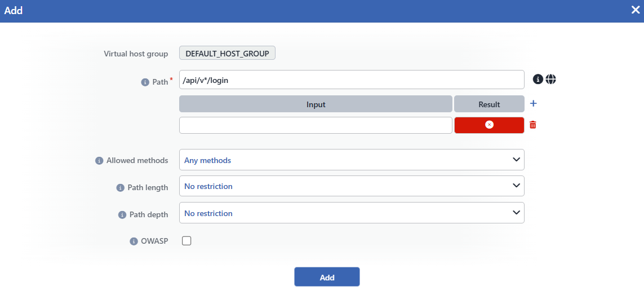Click the info icon next to Path label
Screen dimensions: 644x290
pos(145,82)
